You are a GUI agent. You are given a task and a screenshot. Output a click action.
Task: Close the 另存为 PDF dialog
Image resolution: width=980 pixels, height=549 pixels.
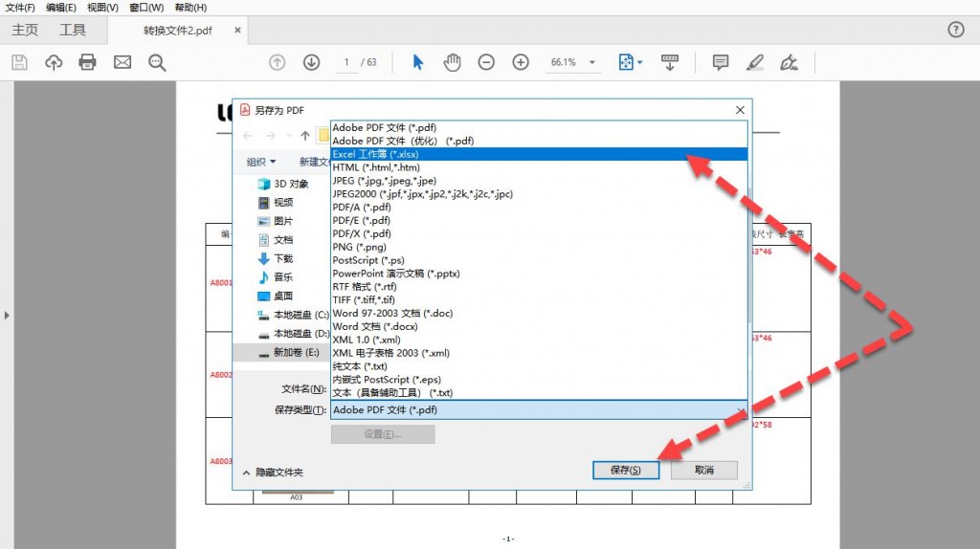[x=740, y=110]
